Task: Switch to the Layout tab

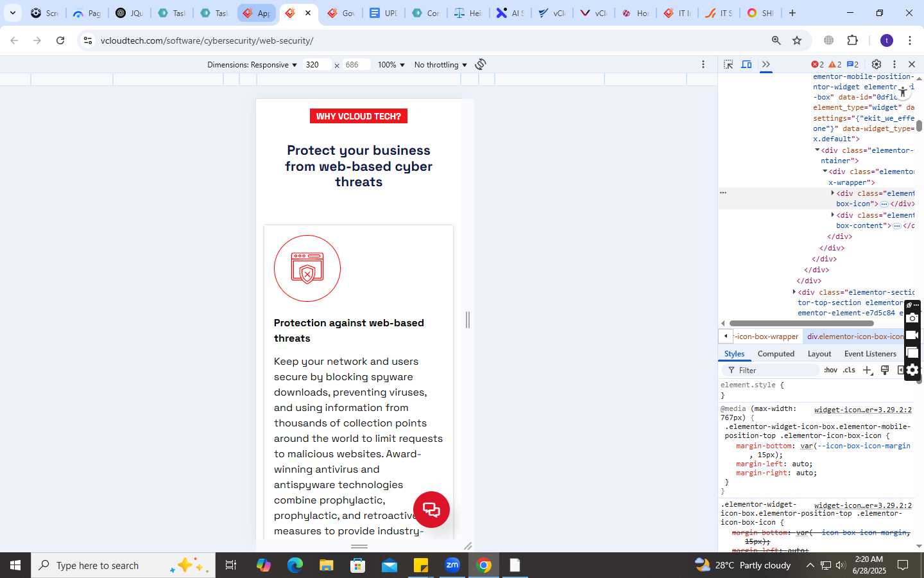Action: [819, 354]
